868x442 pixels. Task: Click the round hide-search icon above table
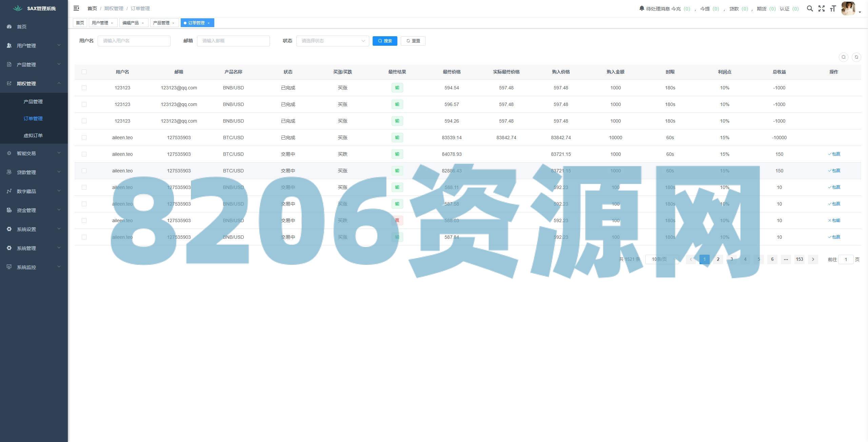[x=843, y=57]
